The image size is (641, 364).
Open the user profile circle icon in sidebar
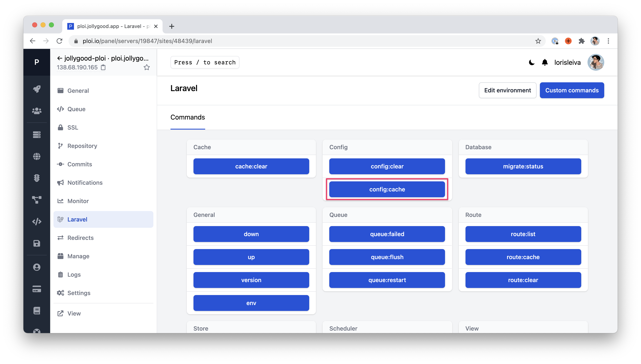coord(37,267)
